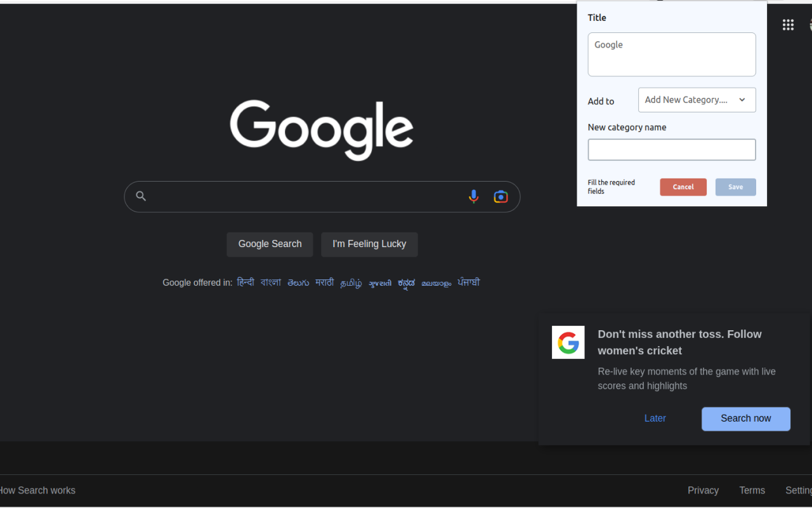
Task: Open the Privacy link
Action: coord(703,490)
